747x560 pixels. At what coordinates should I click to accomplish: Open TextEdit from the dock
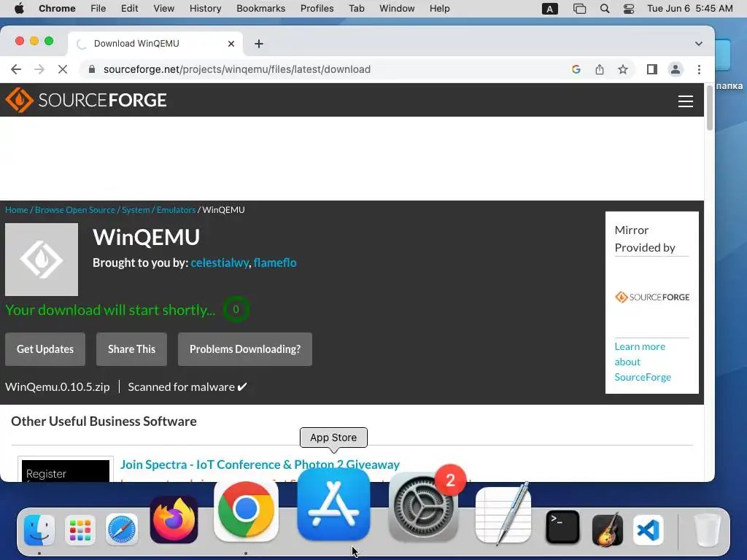503,514
